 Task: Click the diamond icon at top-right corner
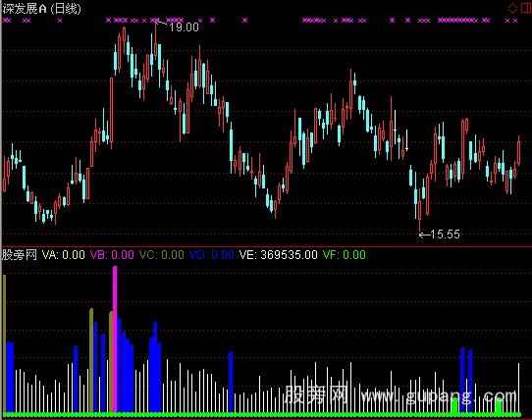coord(513,8)
